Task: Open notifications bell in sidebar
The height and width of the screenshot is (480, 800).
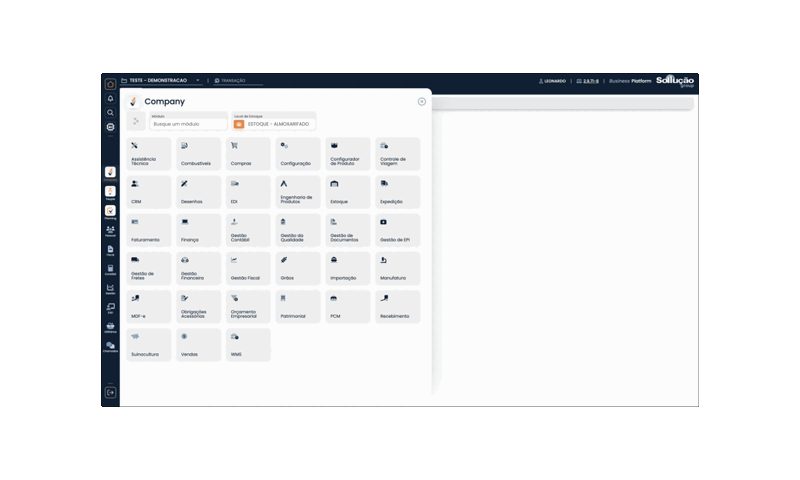Action: coord(110,99)
